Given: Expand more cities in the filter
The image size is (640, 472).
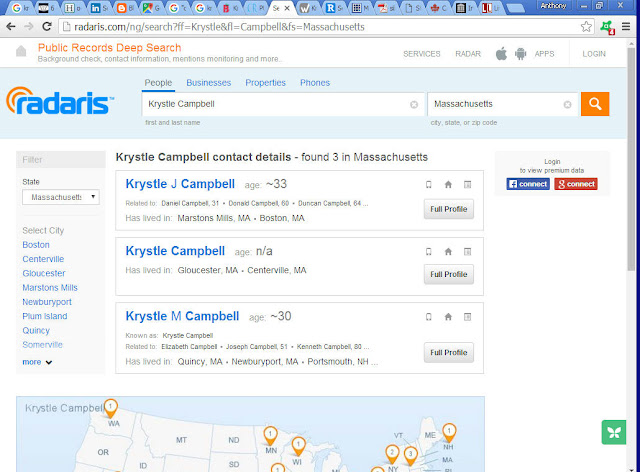Looking at the screenshot, I should tap(37, 362).
